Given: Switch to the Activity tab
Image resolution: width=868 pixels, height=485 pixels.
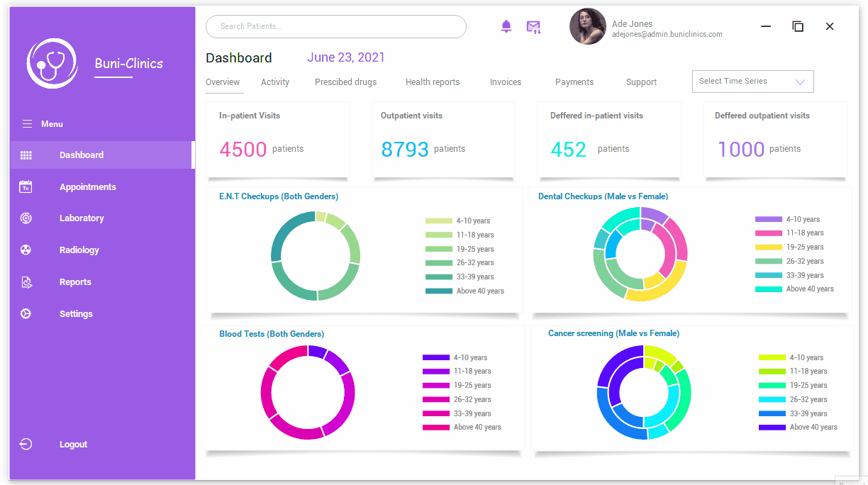Looking at the screenshot, I should [275, 82].
